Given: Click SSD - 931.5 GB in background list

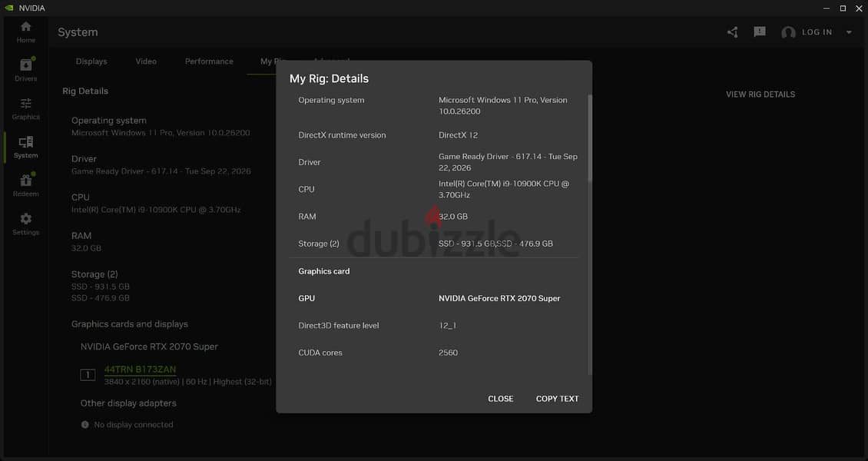Looking at the screenshot, I should [100, 287].
